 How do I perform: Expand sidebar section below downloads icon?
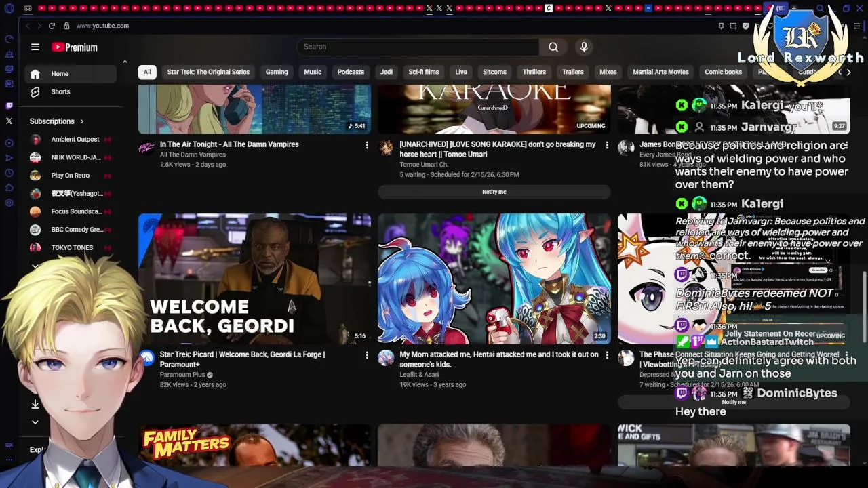point(35,422)
